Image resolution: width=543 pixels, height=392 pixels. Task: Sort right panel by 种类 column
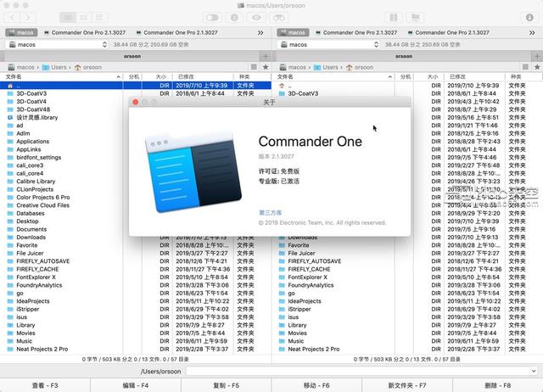click(x=523, y=76)
